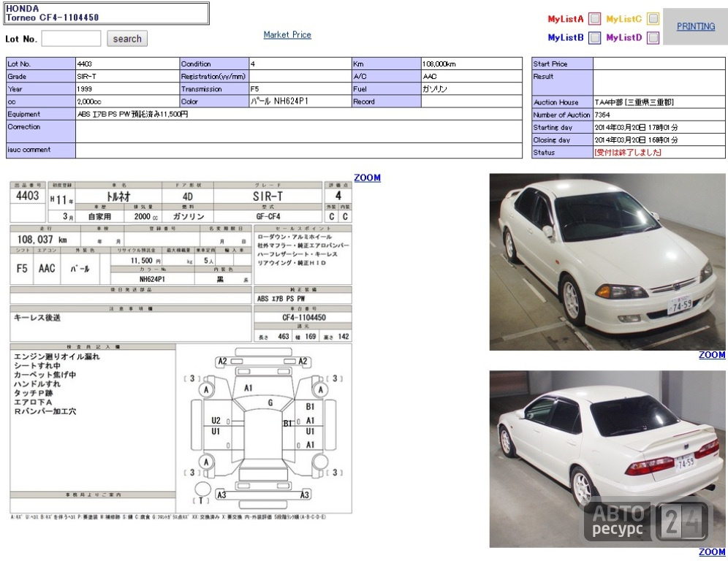The width and height of the screenshot is (728, 561).
Task: Click the PRINTING link
Action: (696, 26)
